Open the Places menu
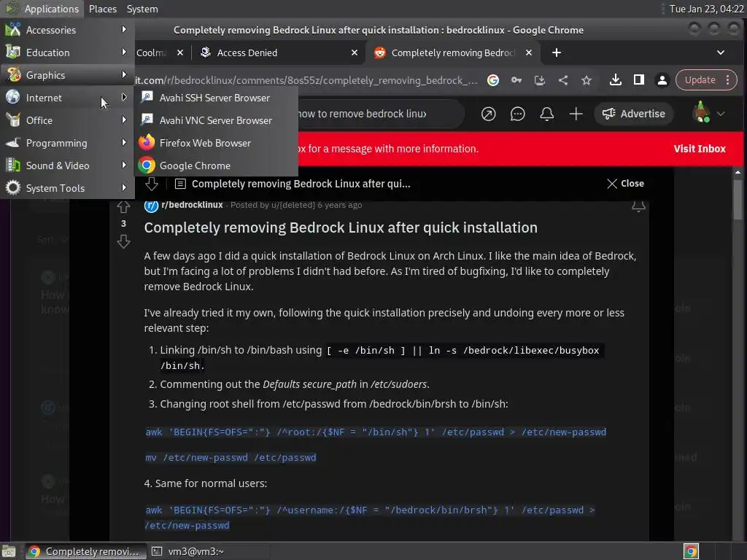 (102, 9)
